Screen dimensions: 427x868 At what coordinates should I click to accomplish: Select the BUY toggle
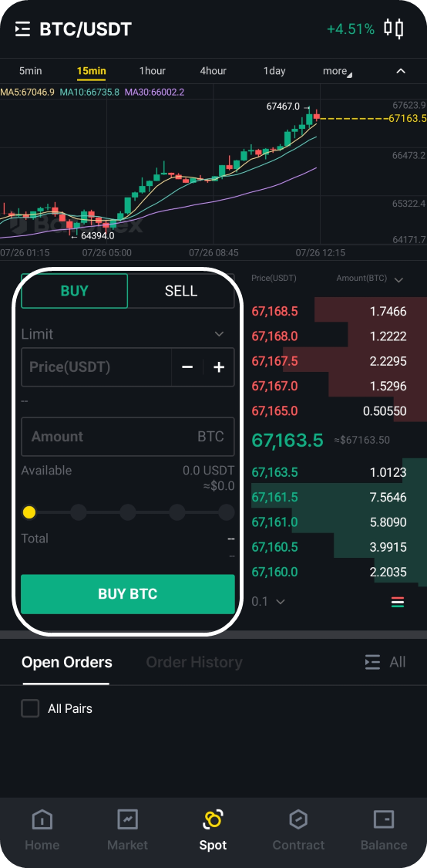[x=75, y=291]
